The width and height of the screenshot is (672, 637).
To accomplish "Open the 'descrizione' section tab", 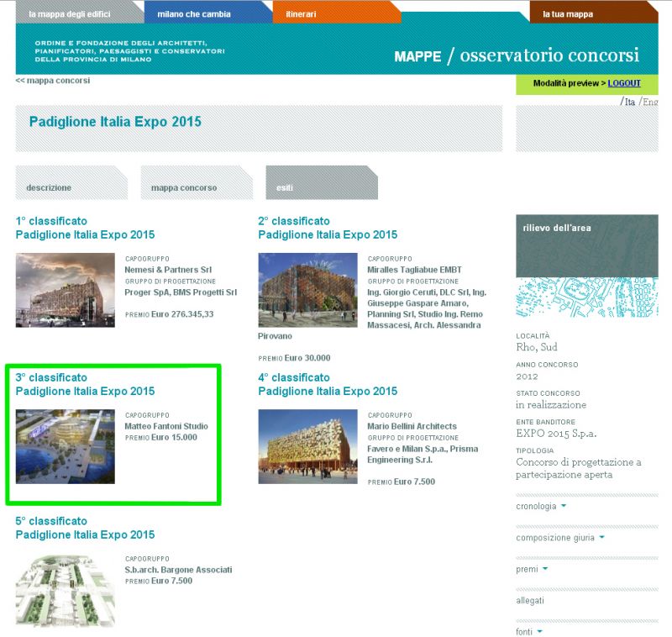I will [x=49, y=187].
